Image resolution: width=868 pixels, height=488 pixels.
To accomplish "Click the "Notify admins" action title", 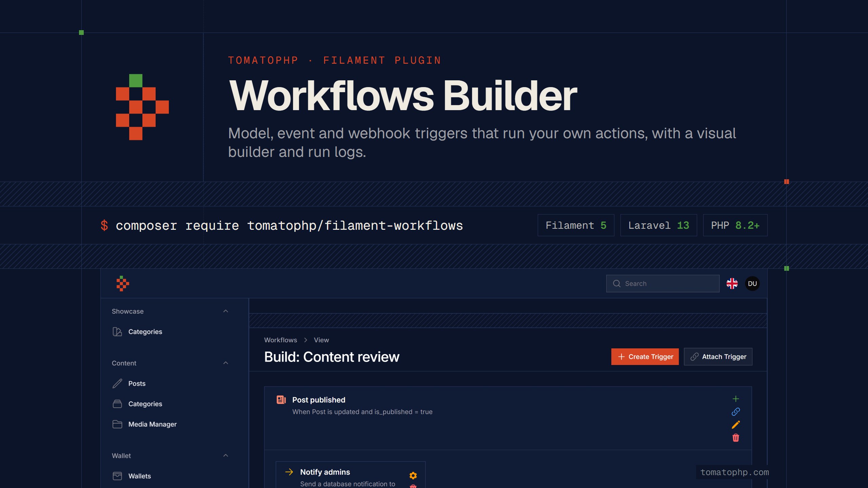I will [325, 472].
